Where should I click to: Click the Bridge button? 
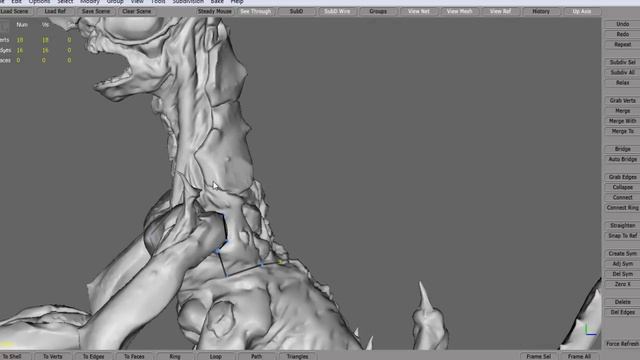pyautogui.click(x=622, y=149)
